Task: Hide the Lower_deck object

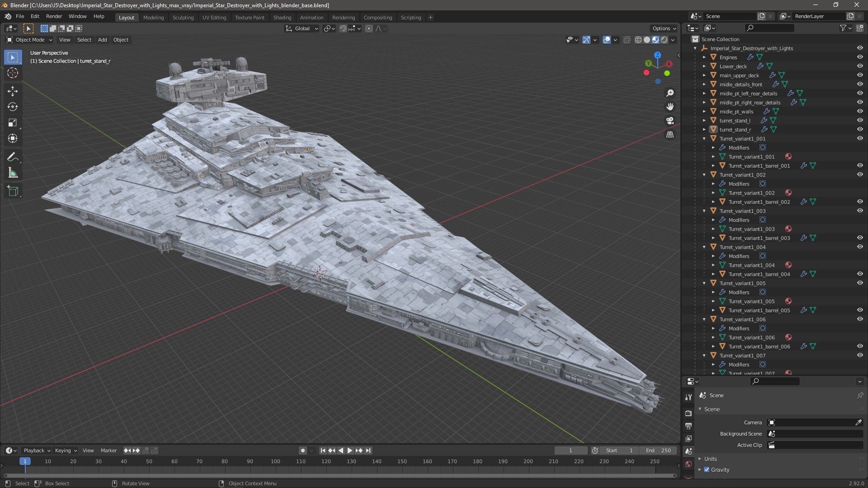Action: pos(860,66)
